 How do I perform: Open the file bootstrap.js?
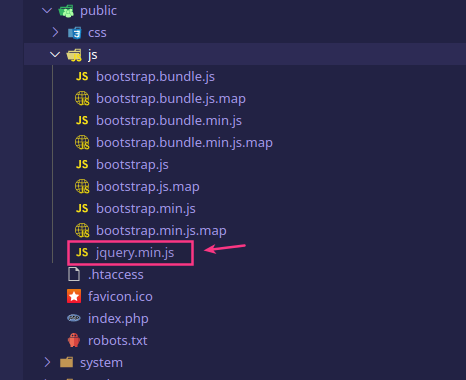click(x=132, y=165)
